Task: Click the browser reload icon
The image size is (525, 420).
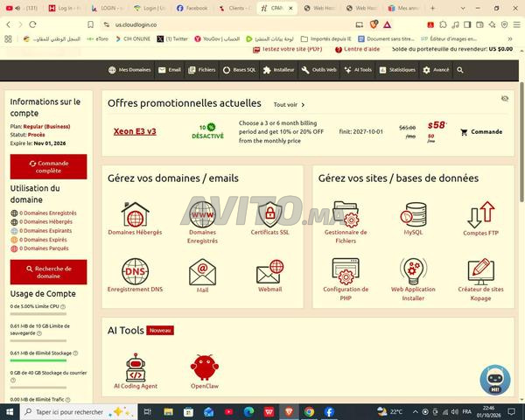Action: pos(32,24)
